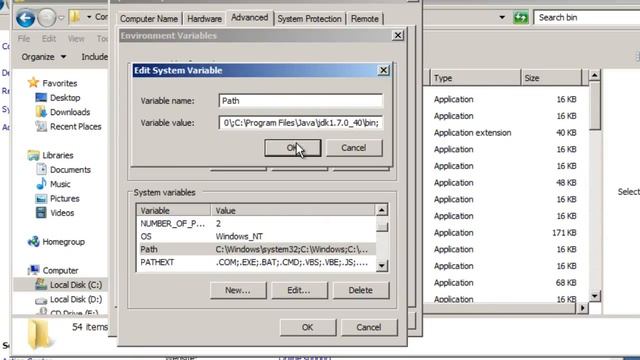This screenshot has width=640, height=360.
Task: Click the Favorites star icon
Action: [33, 83]
